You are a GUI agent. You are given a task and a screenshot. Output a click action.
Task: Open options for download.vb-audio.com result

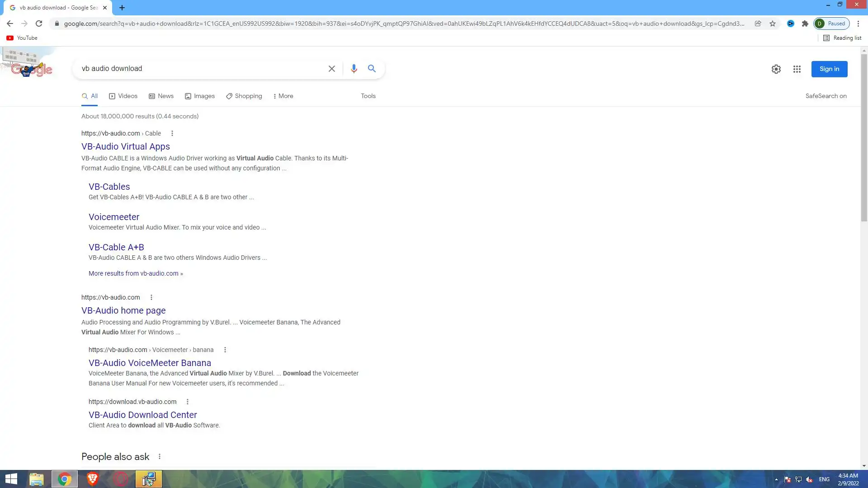[x=188, y=402]
